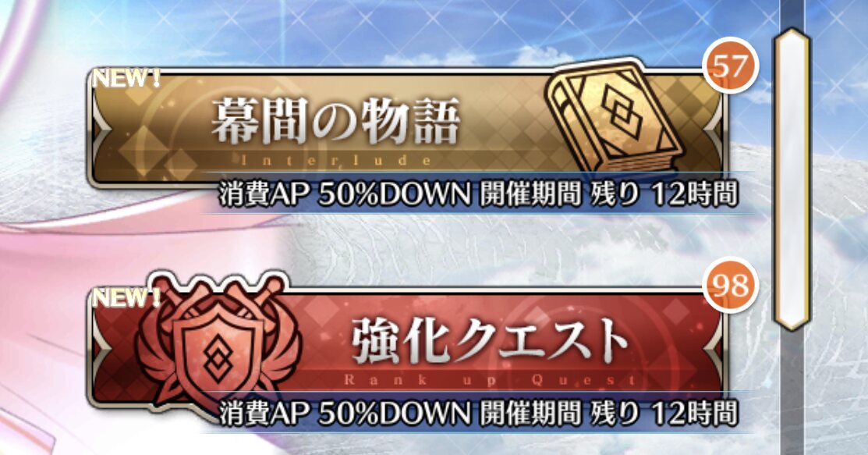Tap the NEW! label on Rank up Quest banner
Screen dimensions: 868x455
tap(126, 297)
